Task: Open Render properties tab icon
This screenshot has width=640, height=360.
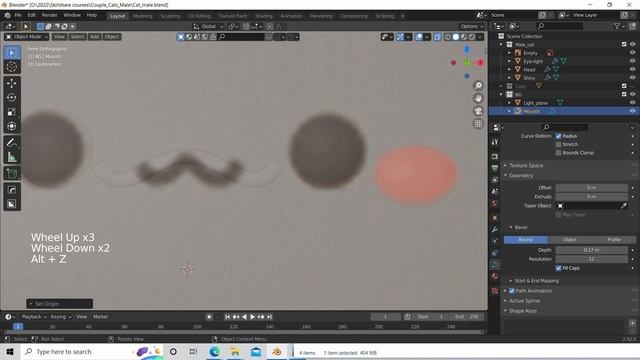Action: pyautogui.click(x=495, y=156)
